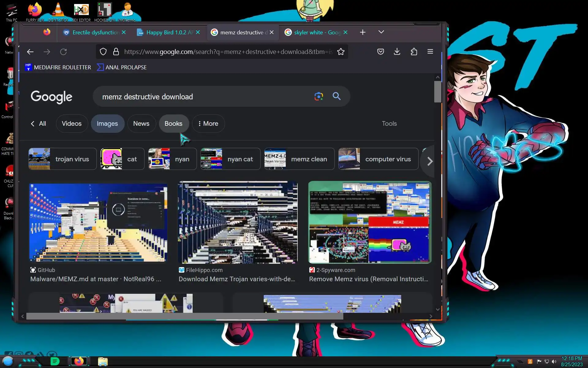This screenshot has height=368, width=588.
Task: Reload the current page
Action: (63, 52)
